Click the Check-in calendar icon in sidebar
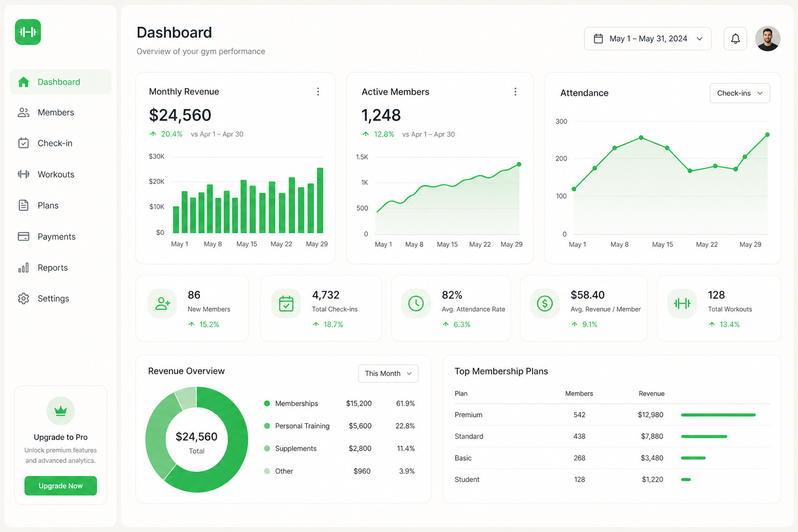This screenshot has height=532, width=798. (x=23, y=143)
